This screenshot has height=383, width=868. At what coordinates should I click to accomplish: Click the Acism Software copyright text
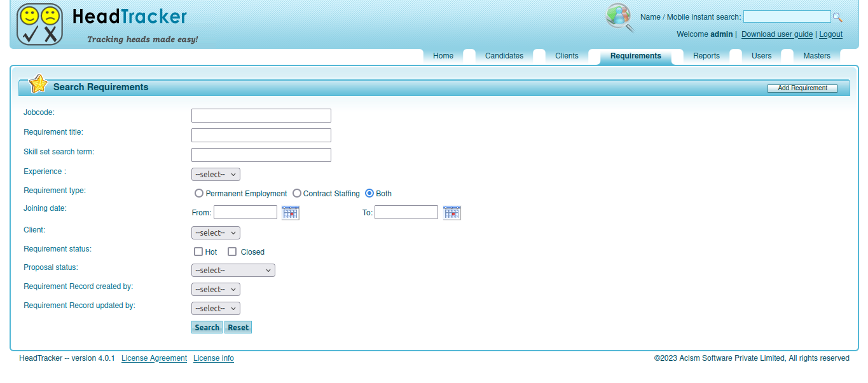coord(752,358)
